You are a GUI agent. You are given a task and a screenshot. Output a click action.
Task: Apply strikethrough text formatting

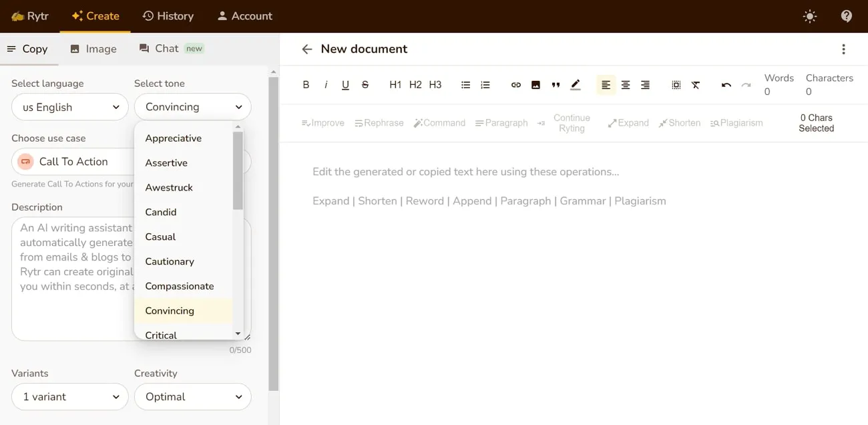pos(365,85)
